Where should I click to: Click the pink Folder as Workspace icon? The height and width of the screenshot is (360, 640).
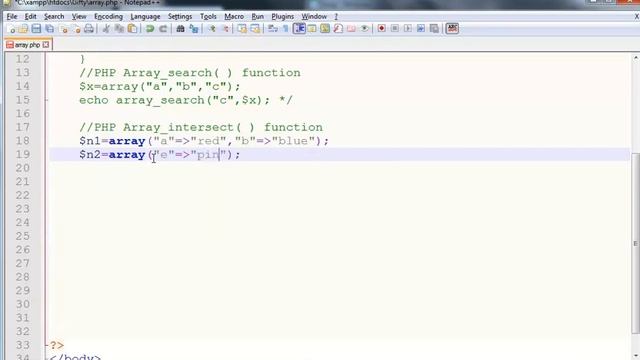point(351,29)
